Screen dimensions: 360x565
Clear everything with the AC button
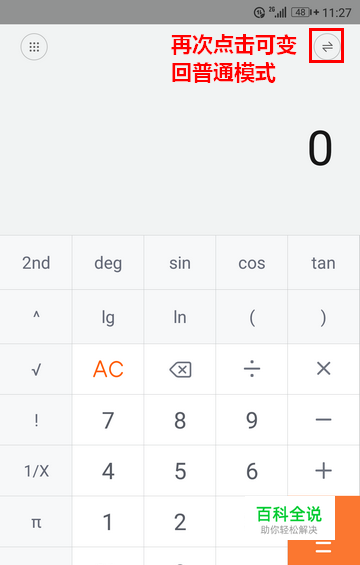tap(108, 369)
